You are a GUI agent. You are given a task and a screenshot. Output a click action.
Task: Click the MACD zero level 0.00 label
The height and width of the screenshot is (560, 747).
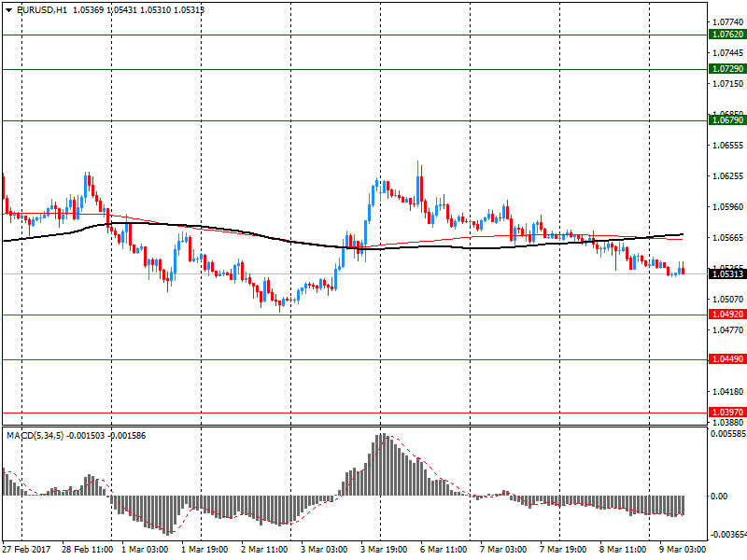pyautogui.click(x=719, y=497)
